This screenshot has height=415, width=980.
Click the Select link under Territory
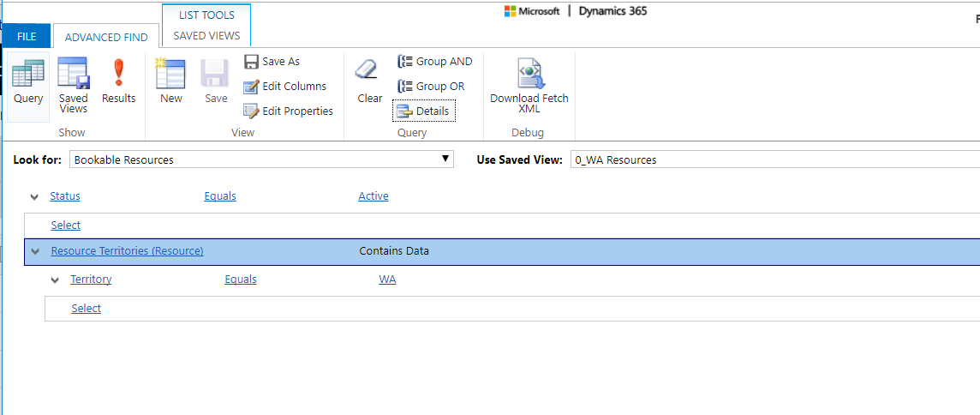87,308
